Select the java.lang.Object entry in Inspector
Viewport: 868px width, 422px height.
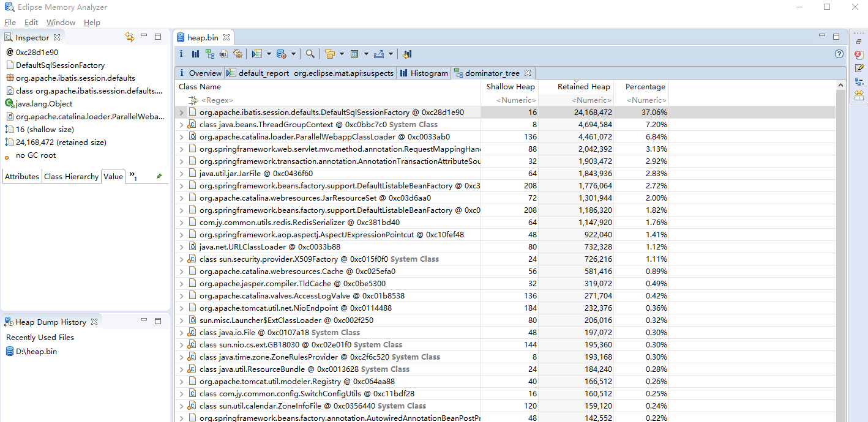tap(44, 104)
